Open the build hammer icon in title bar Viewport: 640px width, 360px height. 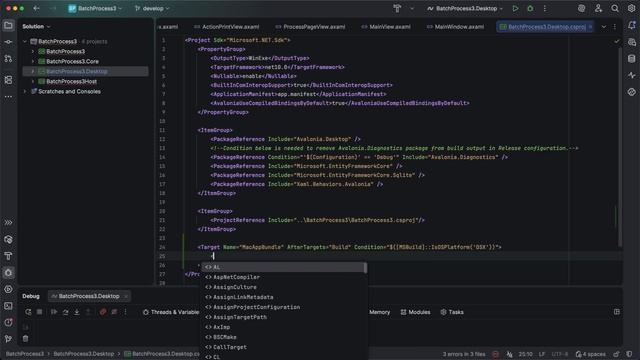397,8
